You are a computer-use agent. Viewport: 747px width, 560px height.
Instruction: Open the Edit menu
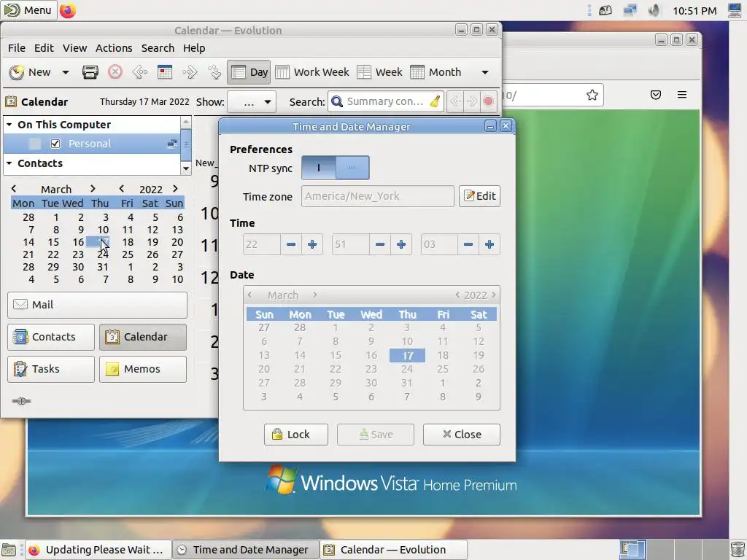tap(44, 47)
